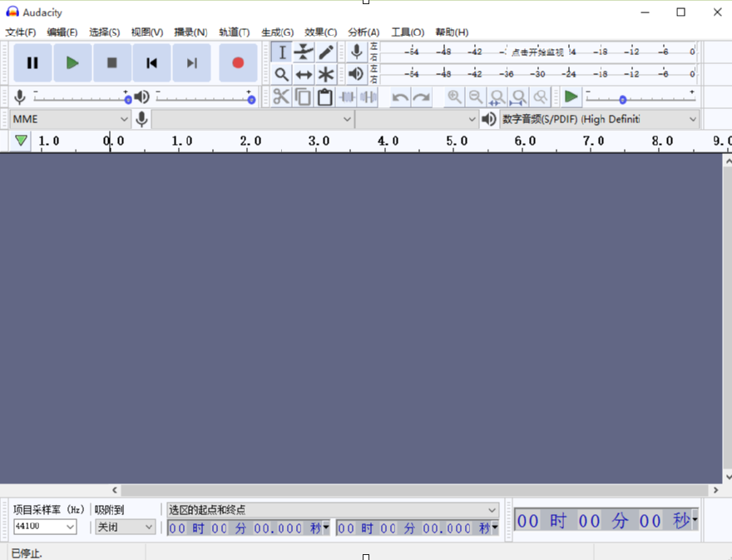Click the Pause transport button
Image resolution: width=732 pixels, height=560 pixels.
[x=32, y=62]
